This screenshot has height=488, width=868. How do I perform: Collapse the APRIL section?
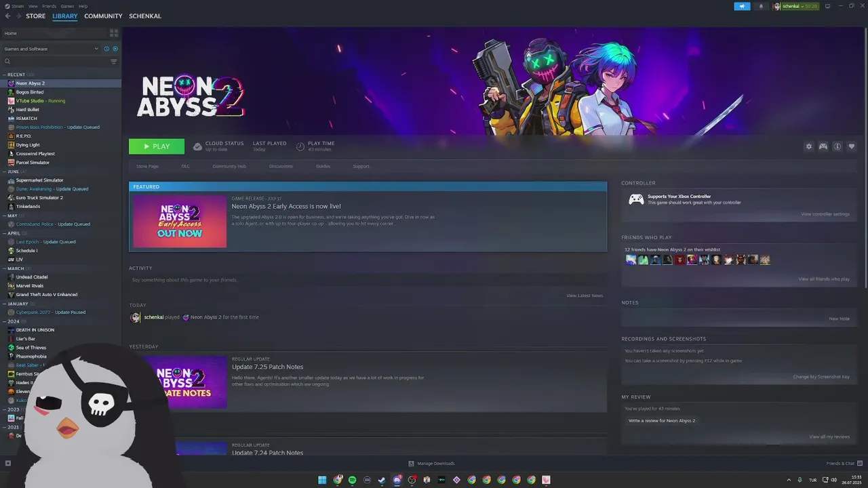click(x=14, y=233)
